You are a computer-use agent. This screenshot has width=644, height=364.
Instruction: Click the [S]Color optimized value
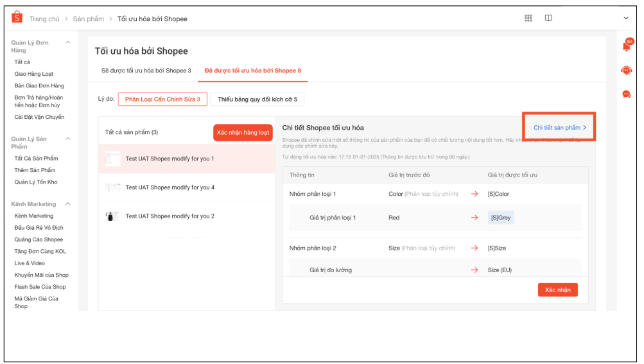498,194
